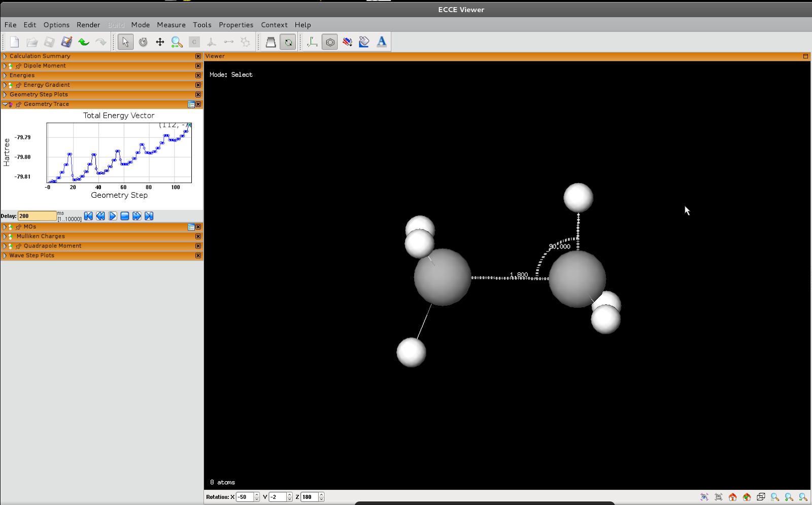Toggle the auto-rotate green arrows button

(288, 42)
